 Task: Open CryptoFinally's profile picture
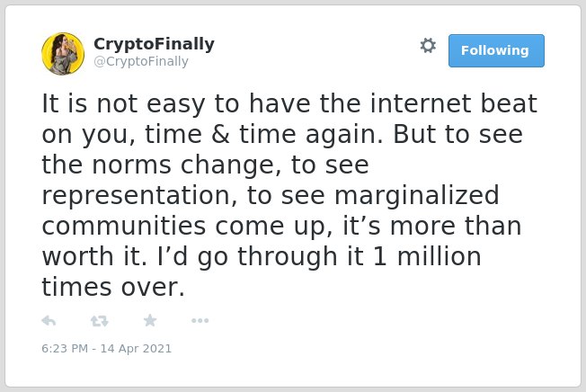pyautogui.click(x=63, y=54)
